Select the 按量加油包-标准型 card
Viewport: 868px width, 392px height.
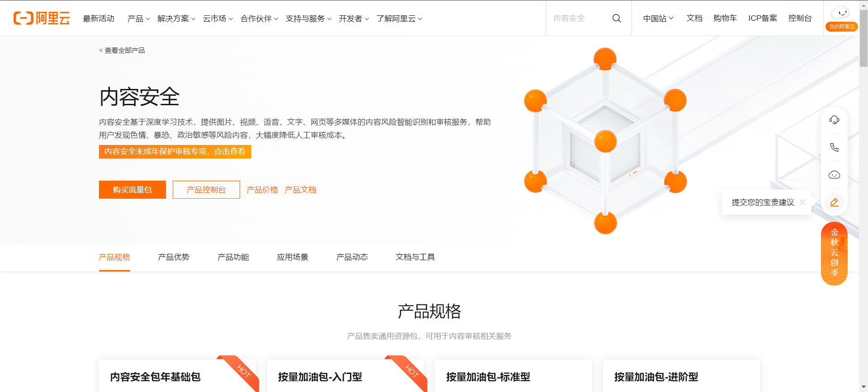(x=513, y=376)
